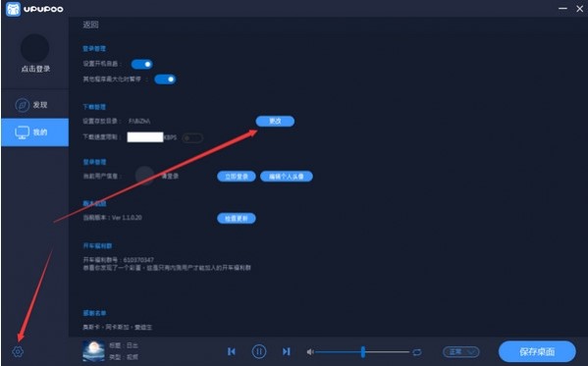Click the 点击登录 login text
588x366 pixels.
click(x=35, y=69)
